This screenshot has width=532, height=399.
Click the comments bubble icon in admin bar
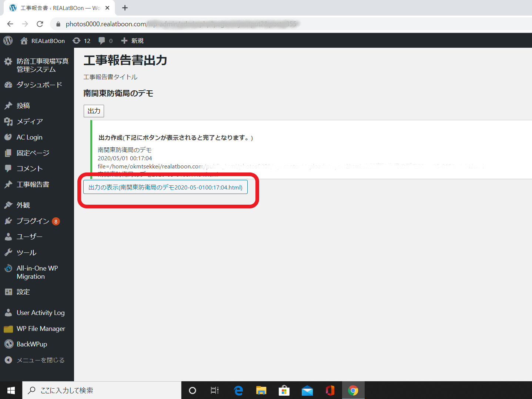[x=105, y=41]
